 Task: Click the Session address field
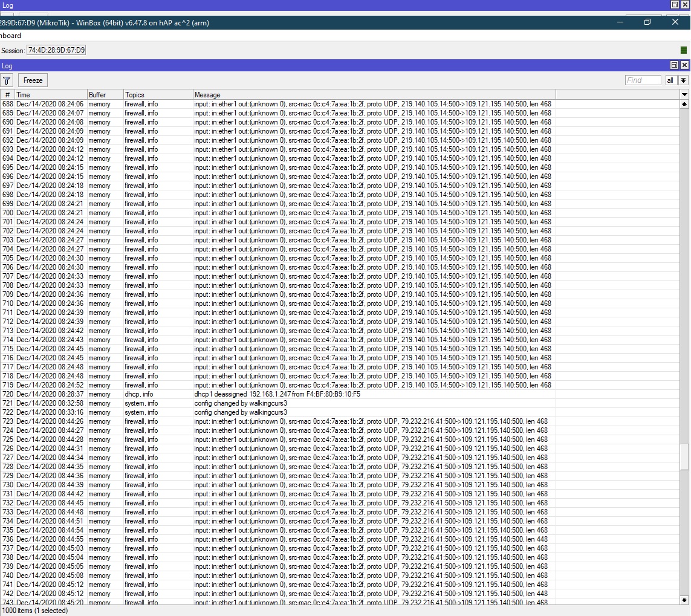tap(56, 50)
